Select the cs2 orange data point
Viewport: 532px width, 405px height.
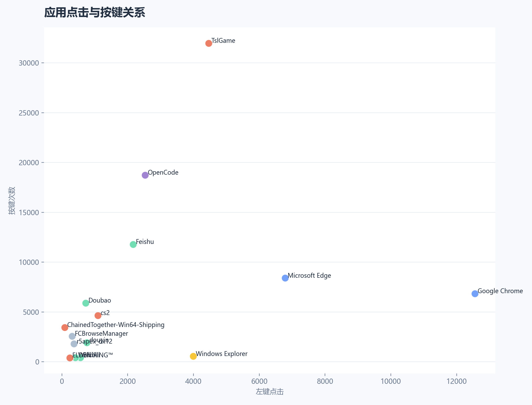pyautogui.click(x=98, y=315)
